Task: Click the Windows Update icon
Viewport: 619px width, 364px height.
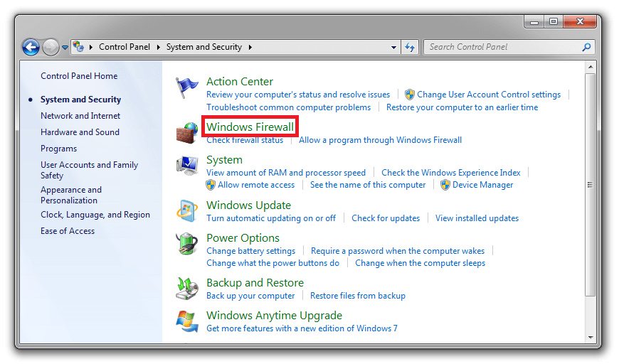Action: (186, 211)
